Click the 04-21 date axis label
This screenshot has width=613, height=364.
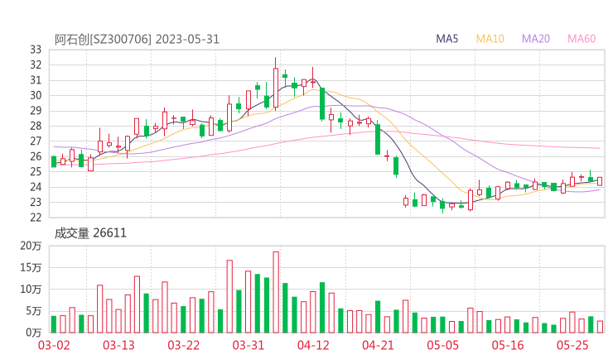click(378, 345)
